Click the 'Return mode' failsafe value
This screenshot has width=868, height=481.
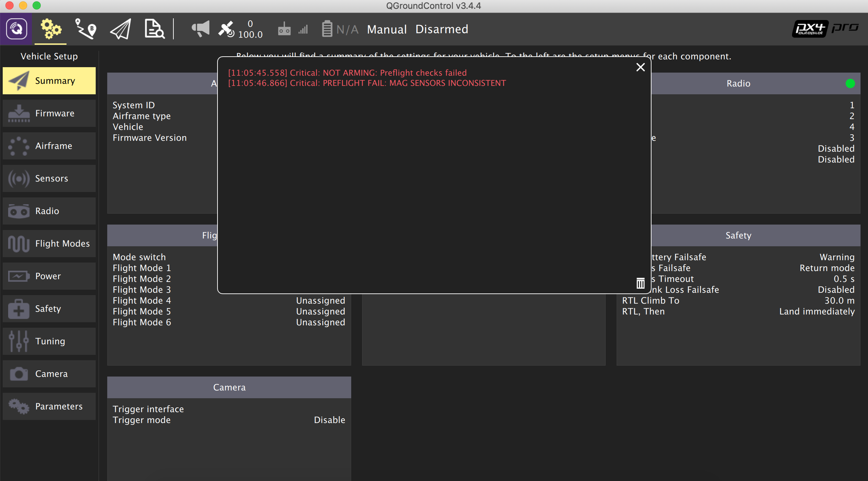point(827,268)
